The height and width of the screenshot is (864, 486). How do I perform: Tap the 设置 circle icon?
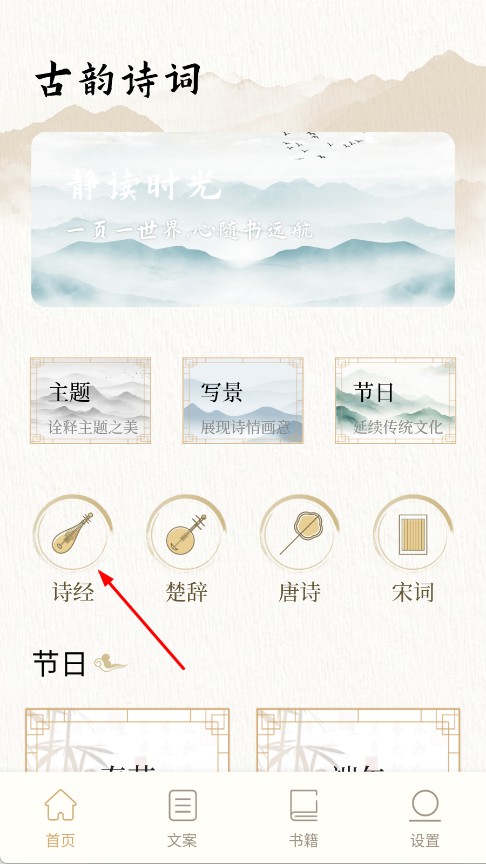point(425,805)
